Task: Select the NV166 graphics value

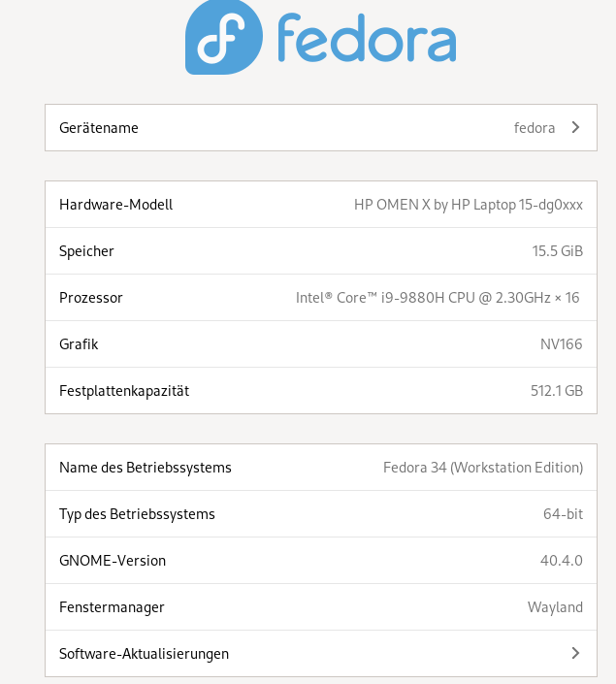Action: point(561,344)
